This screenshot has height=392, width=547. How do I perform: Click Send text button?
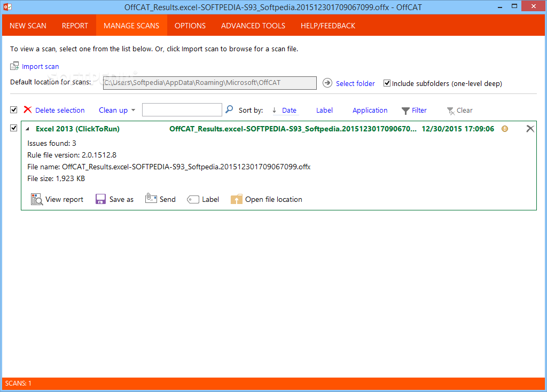coord(167,200)
